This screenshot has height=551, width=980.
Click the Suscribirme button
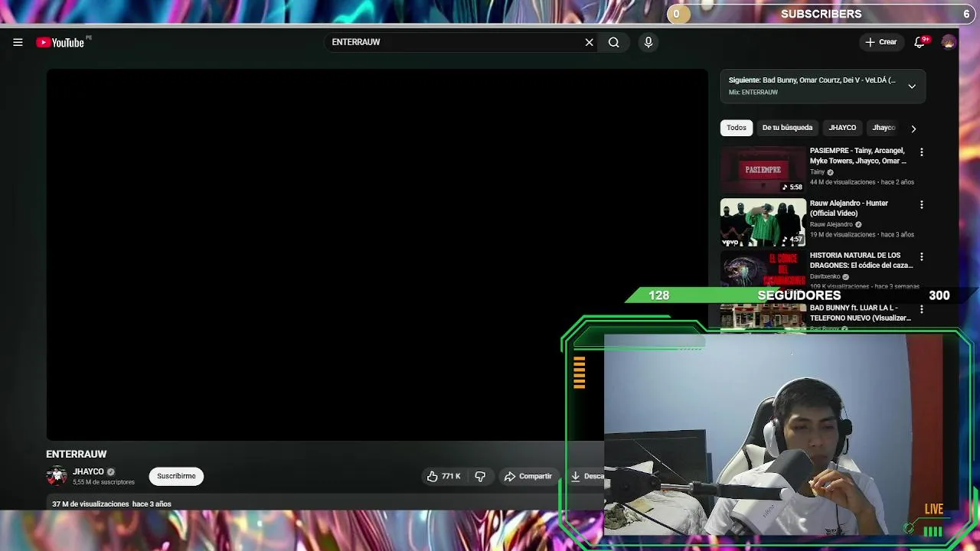click(176, 476)
